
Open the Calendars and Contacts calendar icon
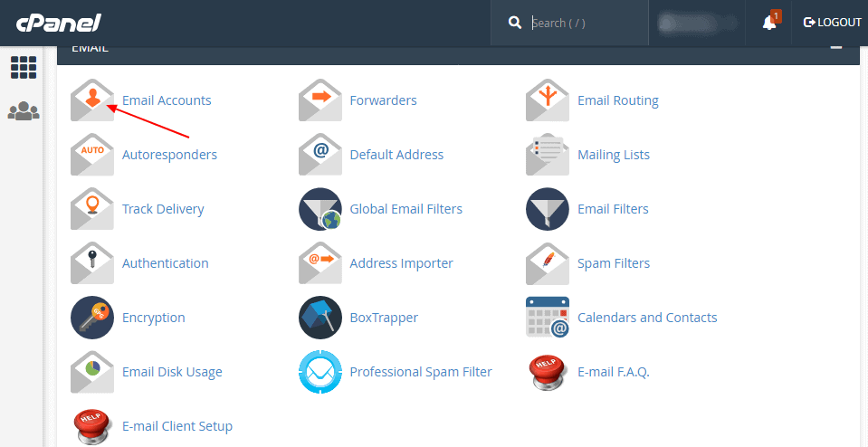548,317
